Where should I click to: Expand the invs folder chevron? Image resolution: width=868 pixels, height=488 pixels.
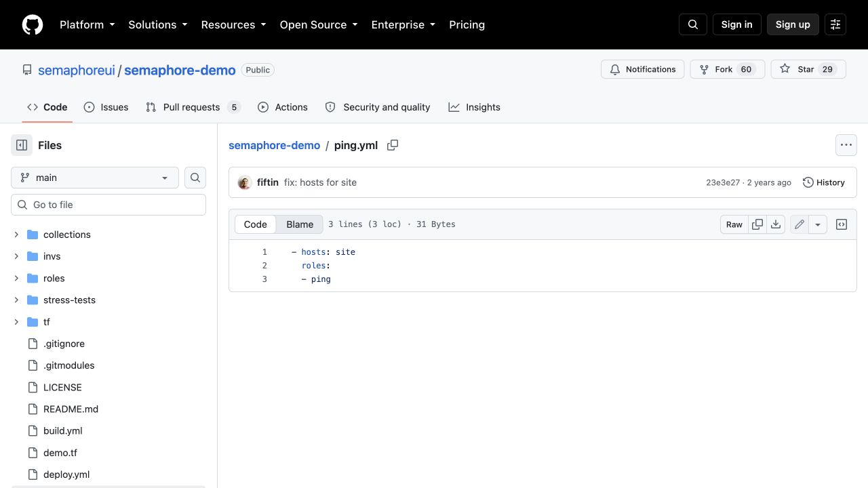(16, 256)
